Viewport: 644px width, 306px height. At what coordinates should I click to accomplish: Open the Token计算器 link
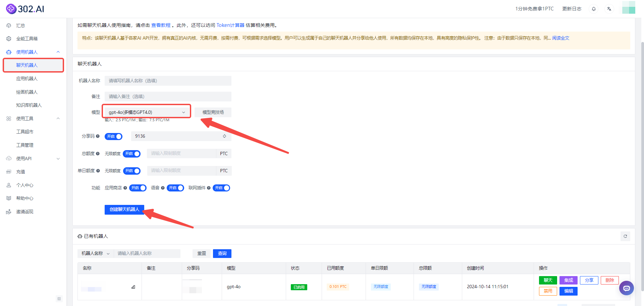[230, 25]
